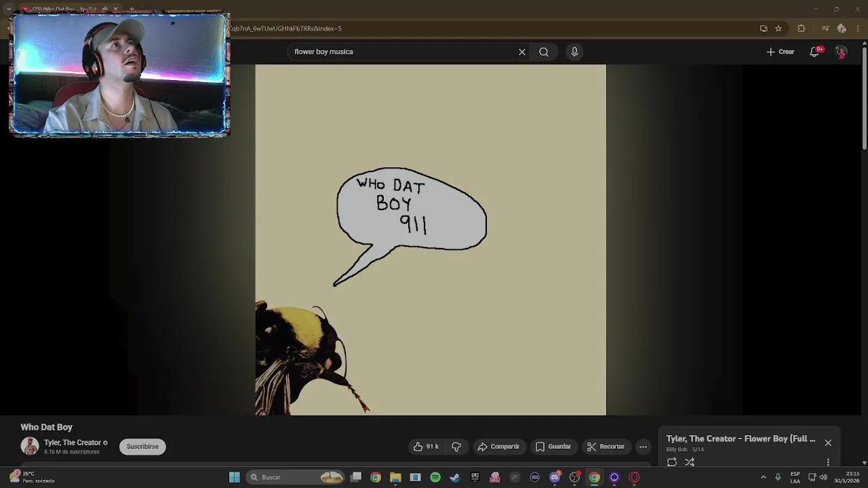
Task: Open OBS Studio from taskbar
Action: coord(575,477)
